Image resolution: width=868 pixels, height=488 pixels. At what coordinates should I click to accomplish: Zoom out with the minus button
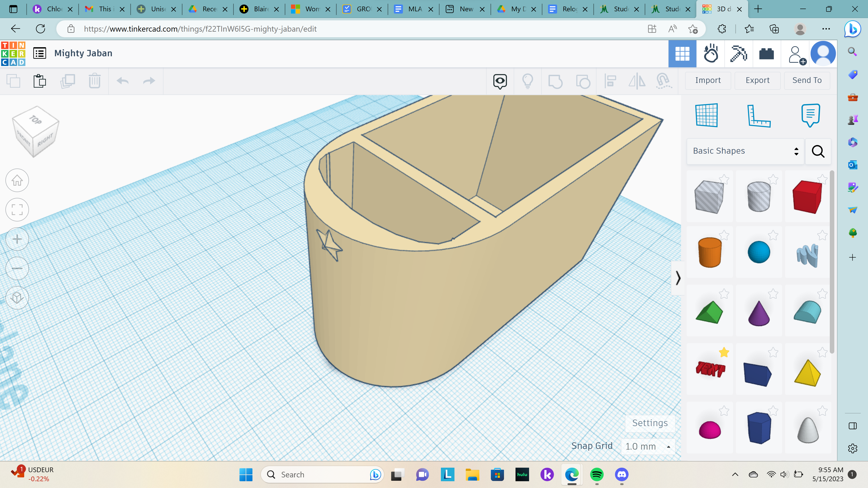[x=17, y=268]
